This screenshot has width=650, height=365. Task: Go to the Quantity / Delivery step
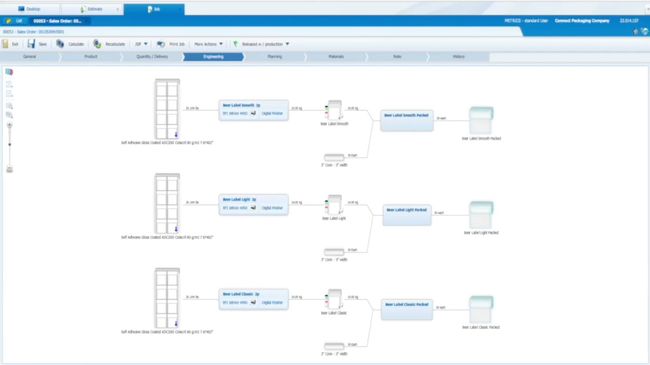pos(152,56)
